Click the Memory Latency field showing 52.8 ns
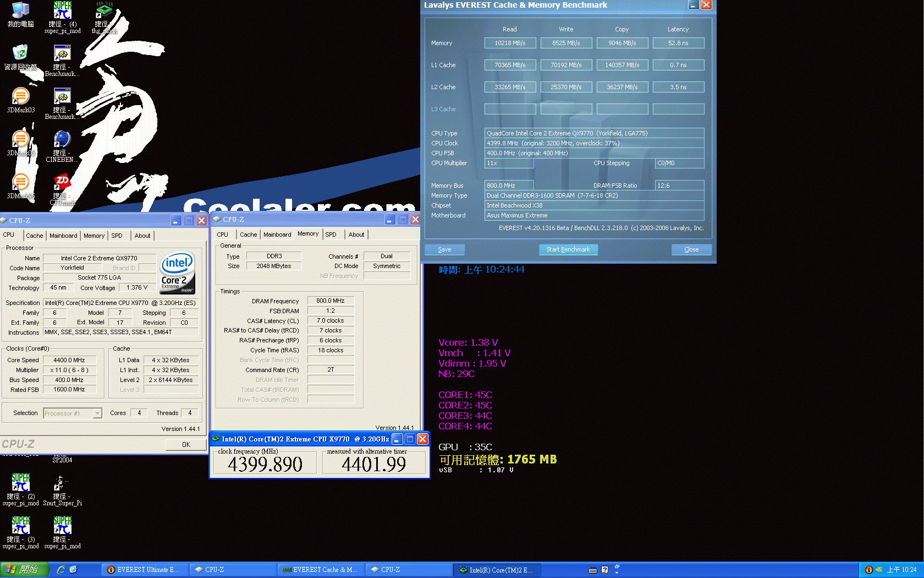The image size is (924, 578). [x=678, y=43]
